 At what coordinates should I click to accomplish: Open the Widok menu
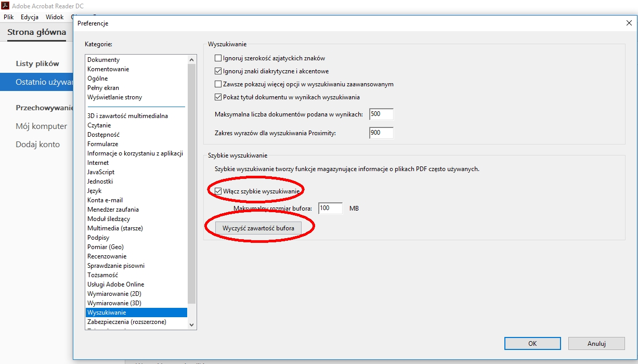coord(55,17)
